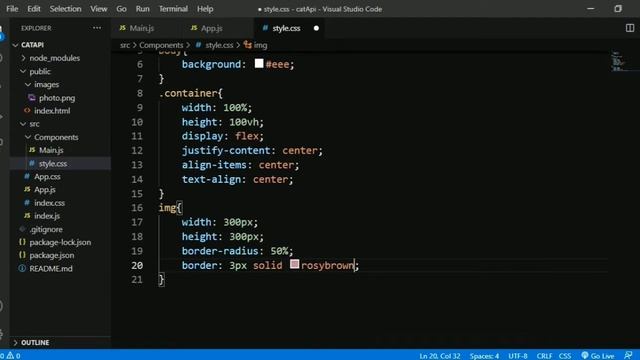Open index.css in explorer
The width and height of the screenshot is (640, 360).
point(49,203)
